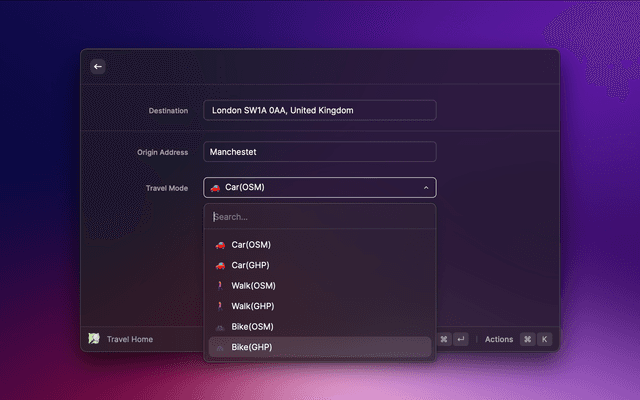Click the Enter key icon in footer

click(460, 339)
